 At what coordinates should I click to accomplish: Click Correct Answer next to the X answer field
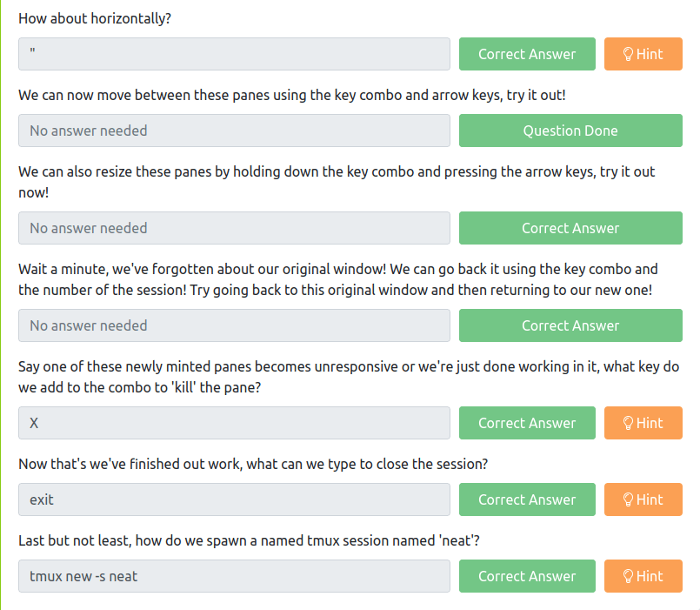coord(527,423)
